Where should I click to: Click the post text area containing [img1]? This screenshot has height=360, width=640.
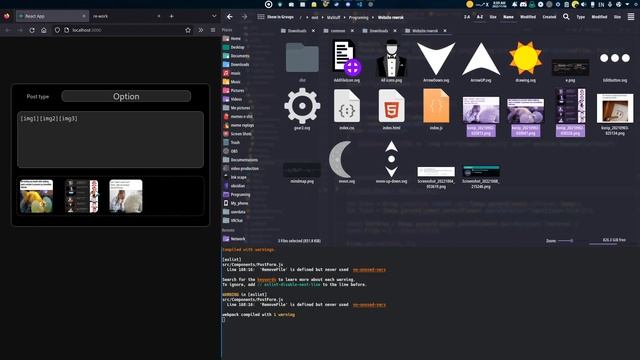[x=110, y=139]
